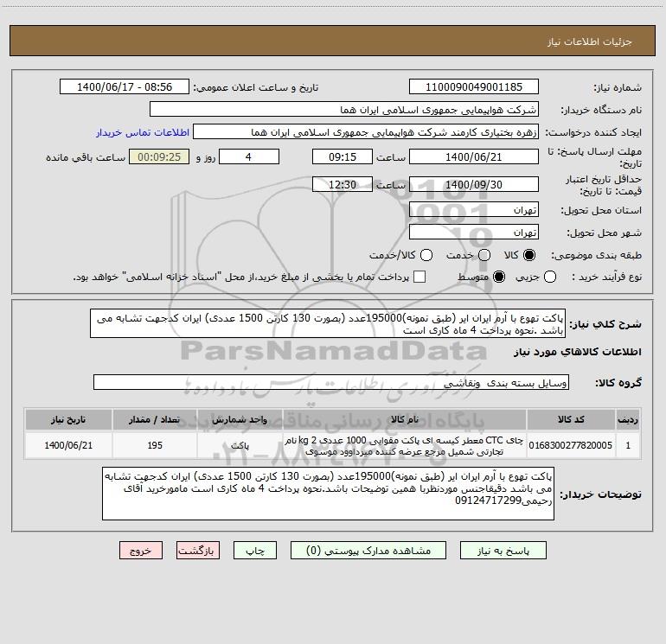This screenshot has width=666, height=644.
Task: Toggle the اسناد خزانه اسلامی payment checkbox
Action: point(419,277)
